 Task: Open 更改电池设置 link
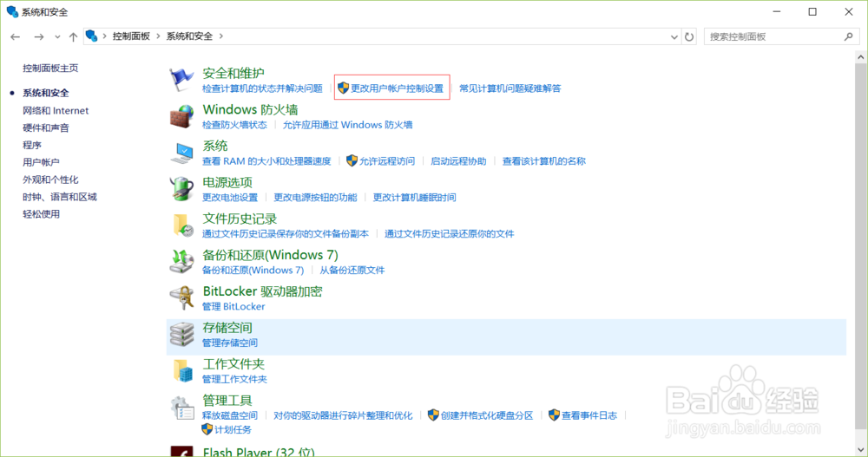230,198
